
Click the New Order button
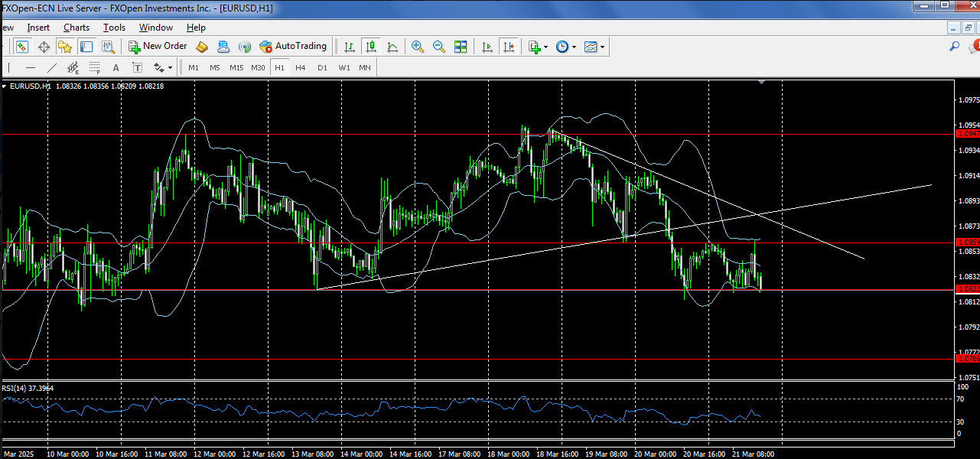point(158,47)
